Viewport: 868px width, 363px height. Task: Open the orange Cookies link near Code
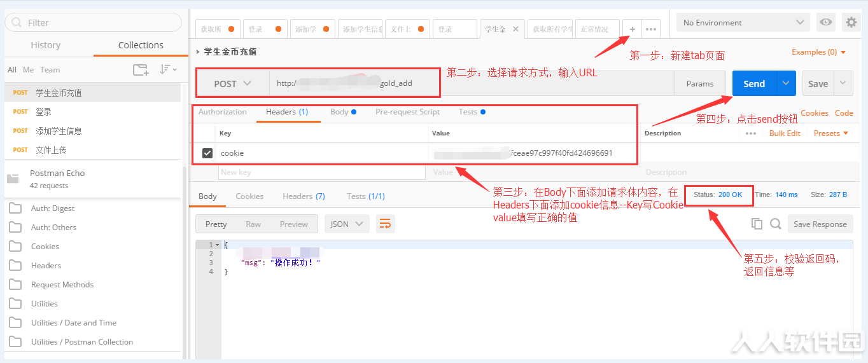coord(815,113)
